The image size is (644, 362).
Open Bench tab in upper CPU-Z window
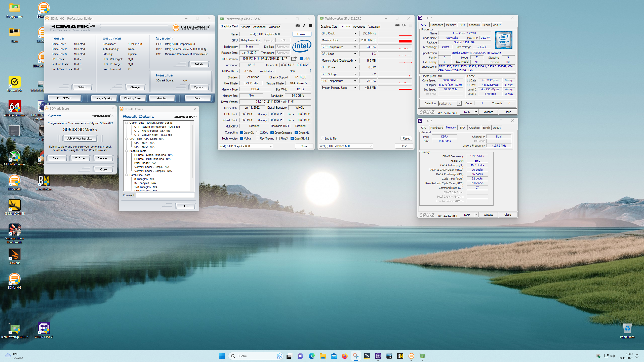pyautogui.click(x=486, y=25)
